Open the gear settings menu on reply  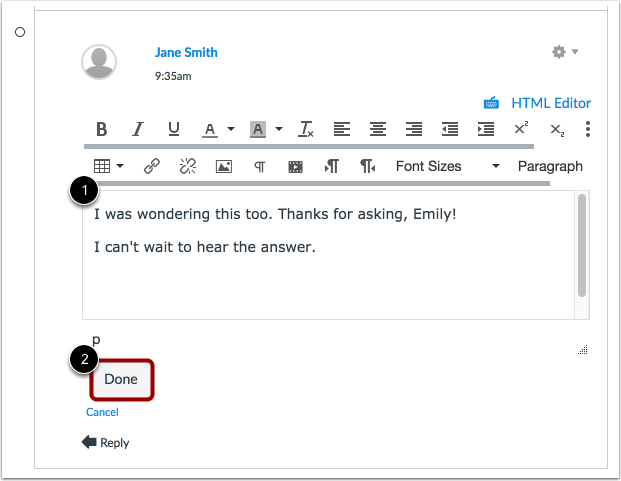click(565, 52)
